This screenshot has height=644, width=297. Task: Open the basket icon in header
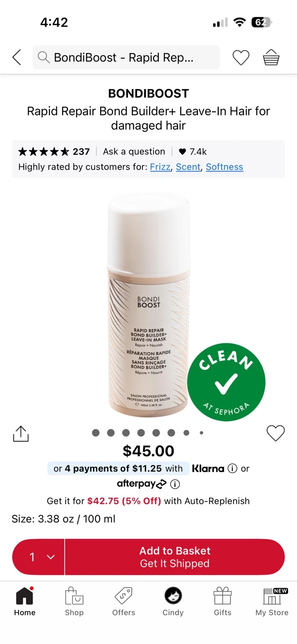(271, 57)
